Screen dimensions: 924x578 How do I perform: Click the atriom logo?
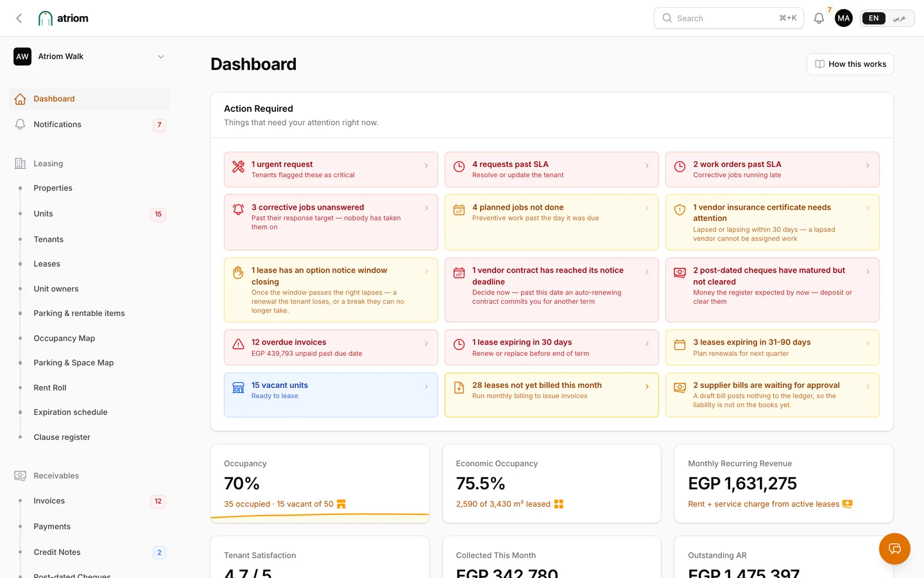[x=64, y=18]
